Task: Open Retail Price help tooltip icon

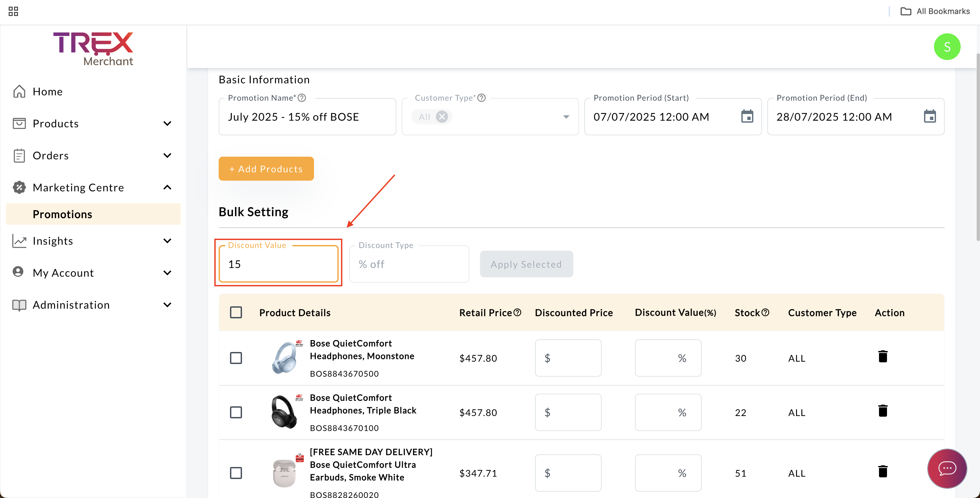Action: coord(517,312)
